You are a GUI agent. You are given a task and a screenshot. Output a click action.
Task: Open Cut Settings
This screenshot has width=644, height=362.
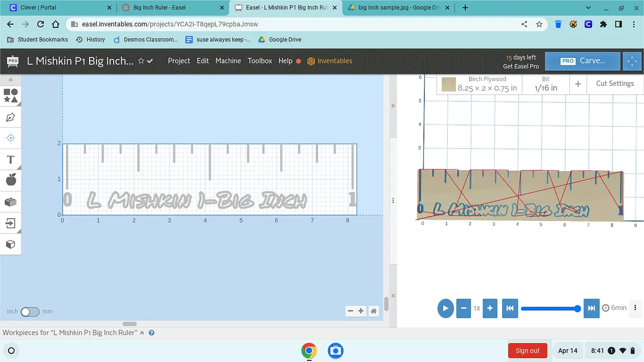point(614,84)
